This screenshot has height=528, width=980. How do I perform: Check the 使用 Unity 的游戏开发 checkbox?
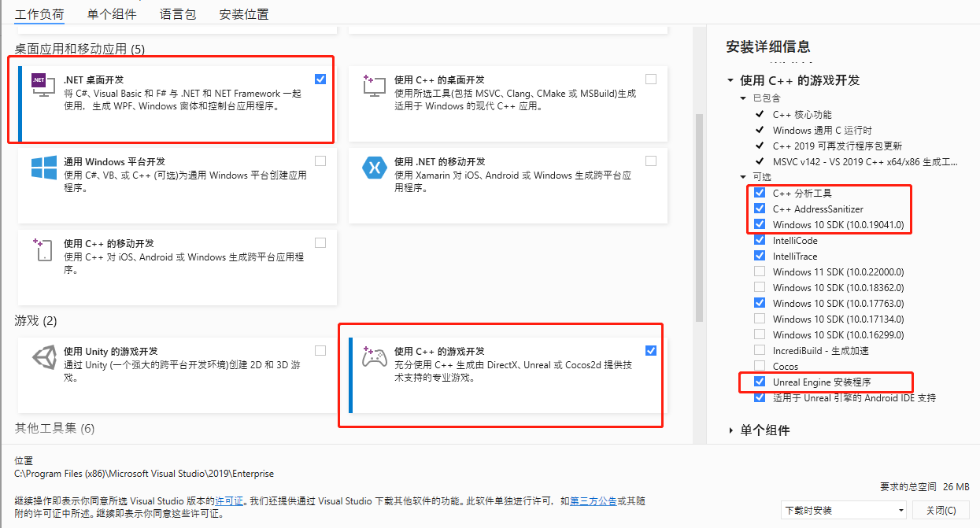(320, 350)
